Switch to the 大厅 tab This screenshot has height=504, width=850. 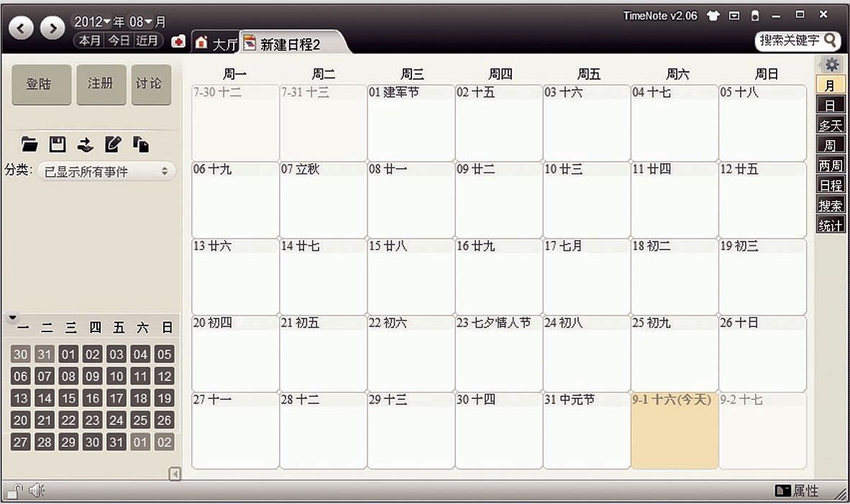[216, 44]
